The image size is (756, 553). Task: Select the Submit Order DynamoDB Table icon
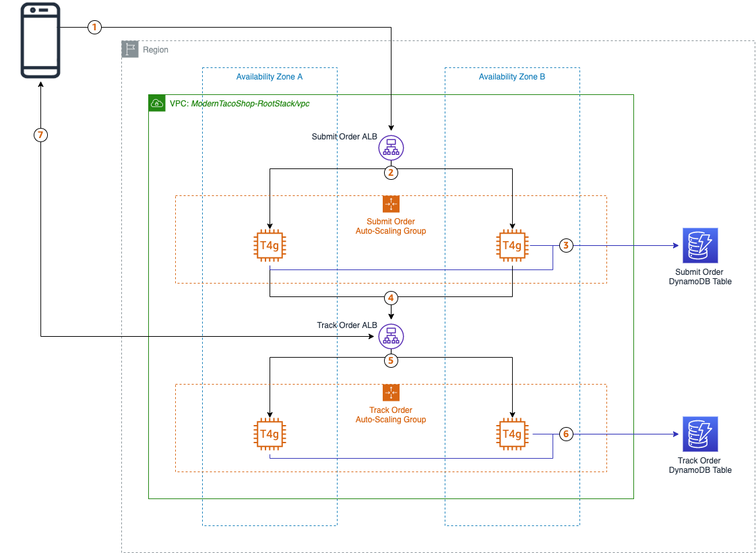point(699,245)
